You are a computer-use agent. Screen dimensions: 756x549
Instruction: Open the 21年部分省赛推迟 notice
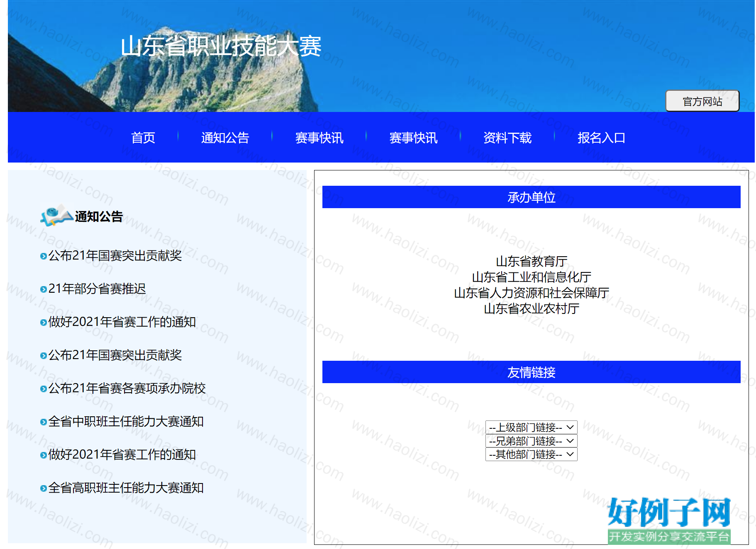click(97, 289)
